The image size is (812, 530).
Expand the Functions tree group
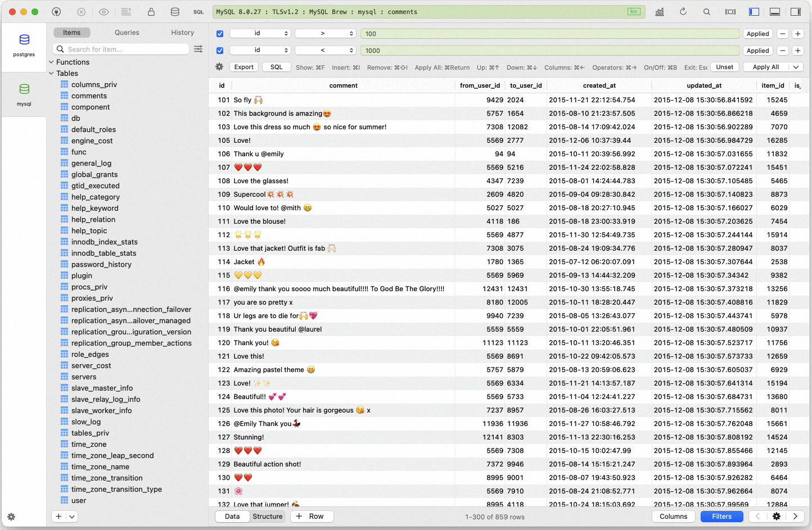(x=52, y=62)
